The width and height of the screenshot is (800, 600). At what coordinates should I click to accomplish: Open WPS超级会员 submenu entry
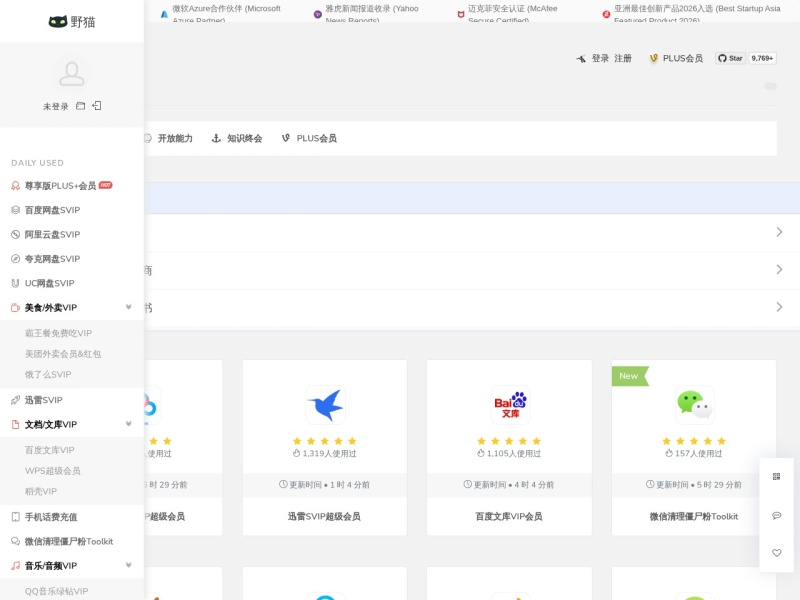[x=53, y=471]
